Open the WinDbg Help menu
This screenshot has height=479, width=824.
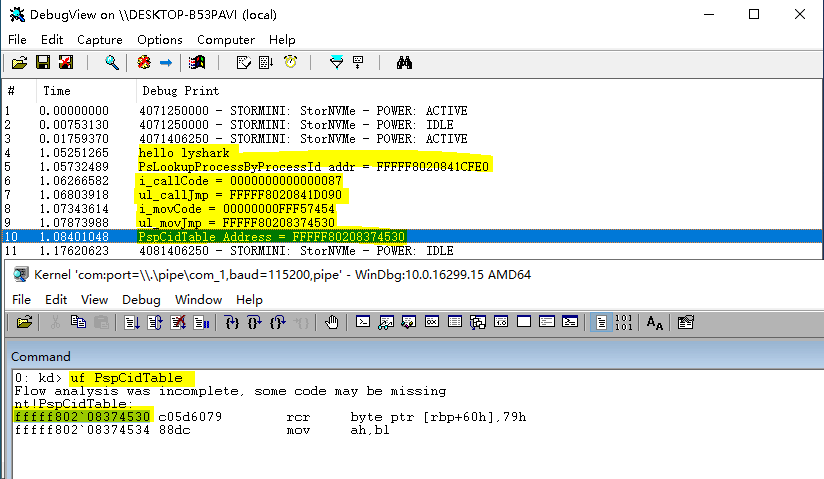point(249,300)
